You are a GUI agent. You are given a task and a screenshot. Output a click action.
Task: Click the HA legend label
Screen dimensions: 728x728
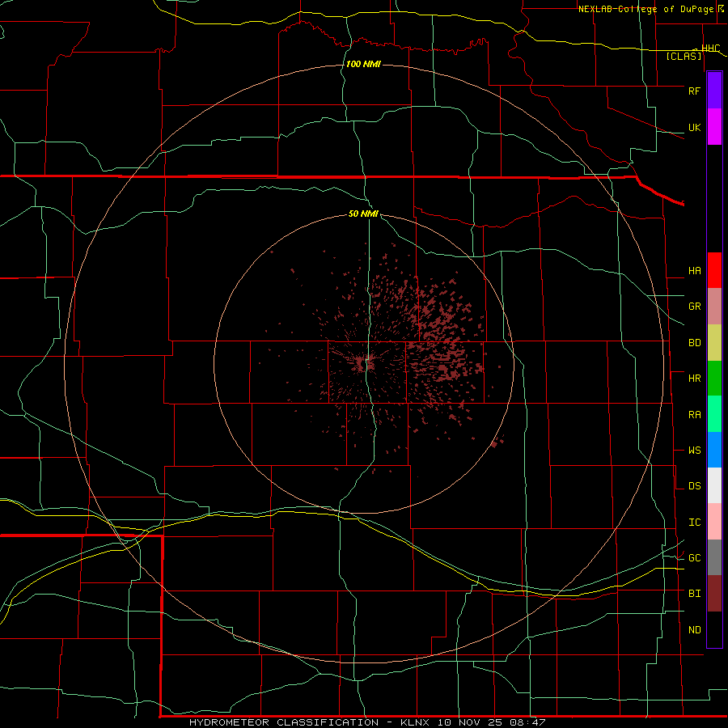point(694,271)
